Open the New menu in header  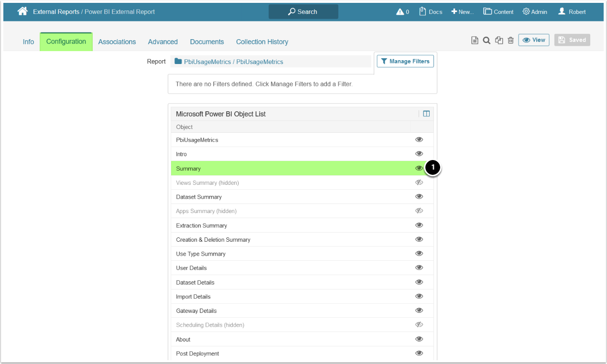click(462, 11)
